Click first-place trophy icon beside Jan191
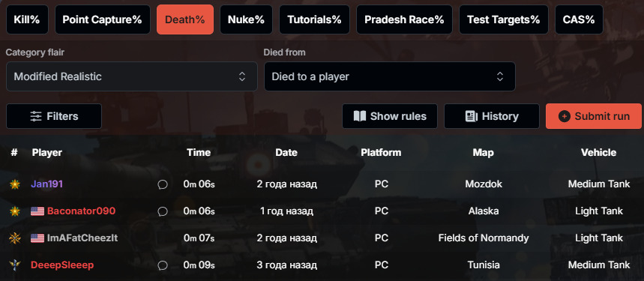Image resolution: width=644 pixels, height=281 pixels. coord(15,184)
